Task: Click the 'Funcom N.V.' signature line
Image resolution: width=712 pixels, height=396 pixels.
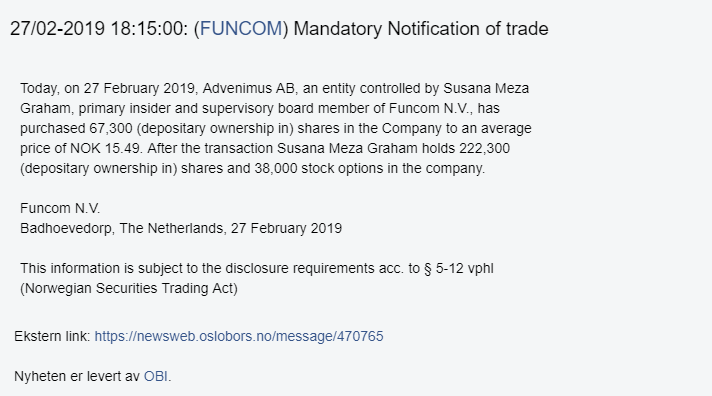Action: (60, 208)
